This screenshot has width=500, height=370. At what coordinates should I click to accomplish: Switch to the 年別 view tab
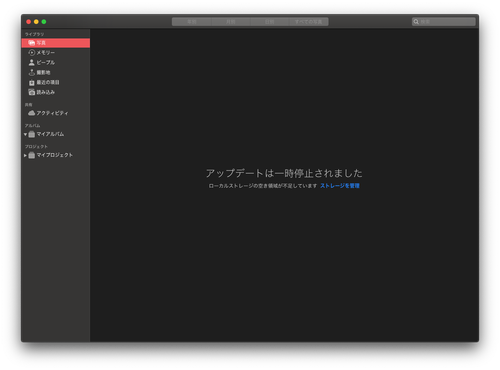192,22
